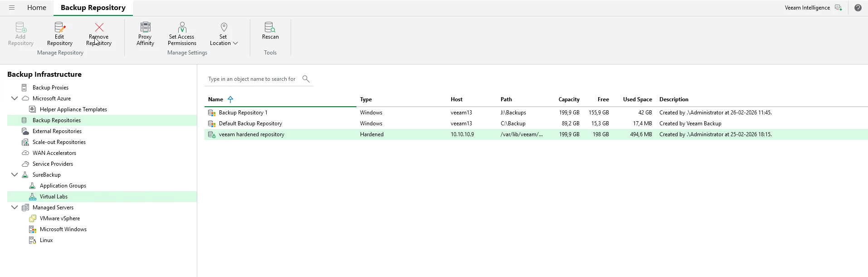Sort by the Used Space column header
The image size is (868, 277).
(x=637, y=99)
